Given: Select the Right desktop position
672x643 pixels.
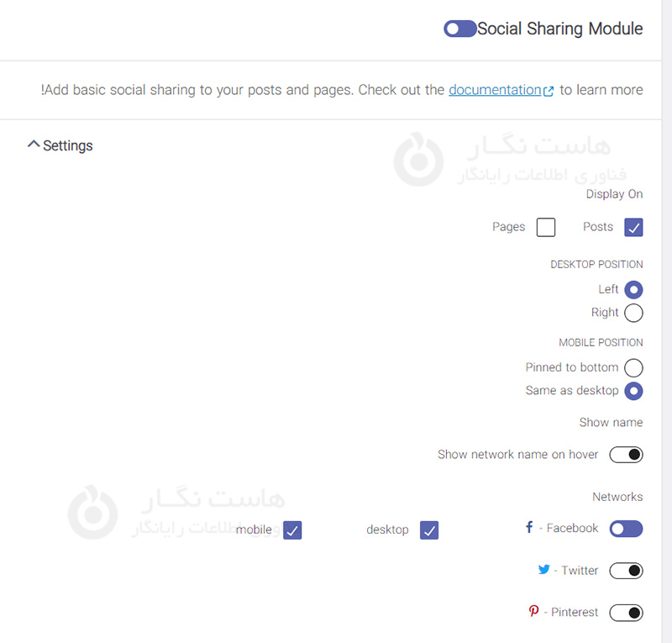Looking at the screenshot, I should click(633, 313).
